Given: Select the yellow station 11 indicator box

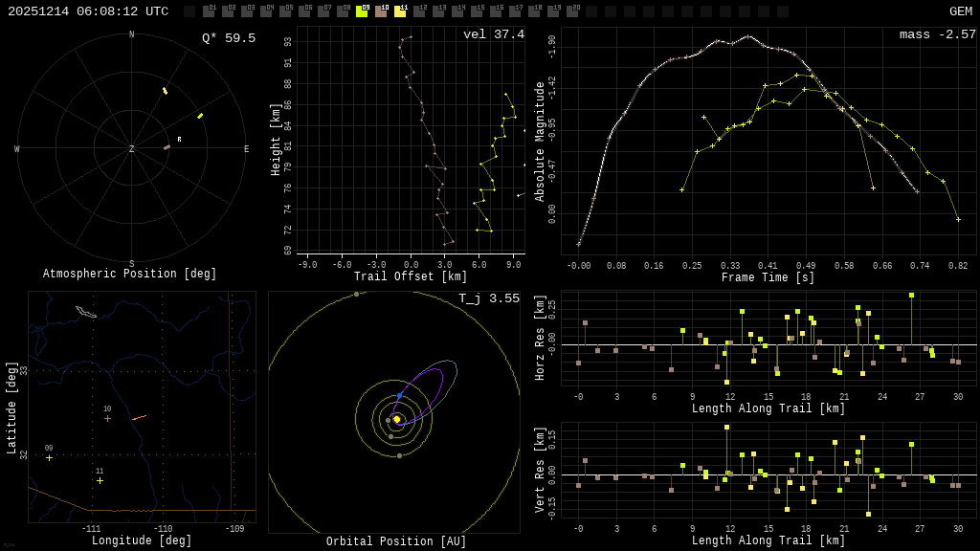Looking at the screenshot, I should coord(400,11).
